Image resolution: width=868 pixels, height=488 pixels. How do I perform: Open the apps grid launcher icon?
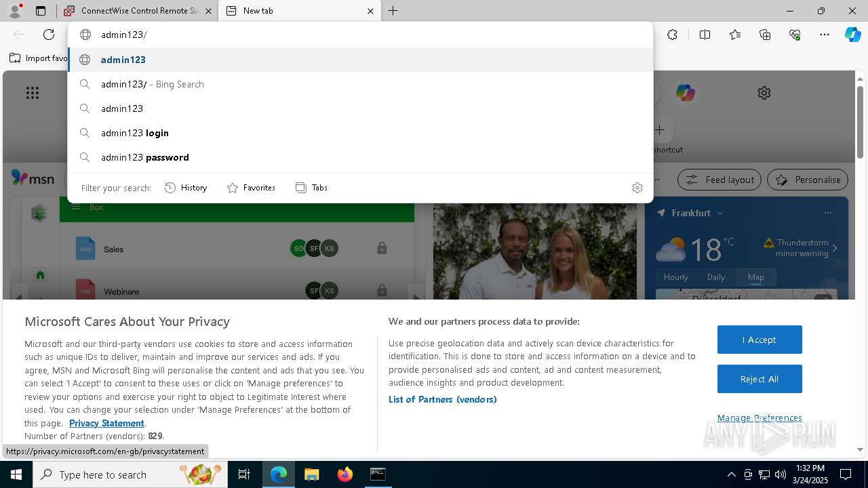click(x=33, y=93)
